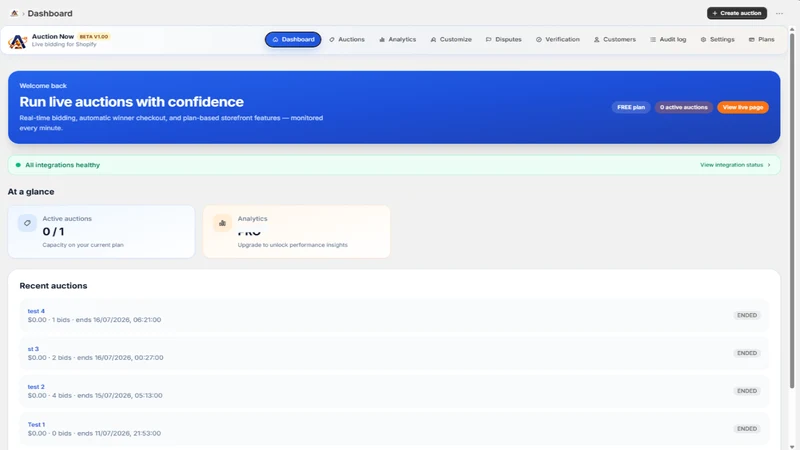Screen dimensions: 800x450
Task: Open the Customers tab
Action: [615, 39]
